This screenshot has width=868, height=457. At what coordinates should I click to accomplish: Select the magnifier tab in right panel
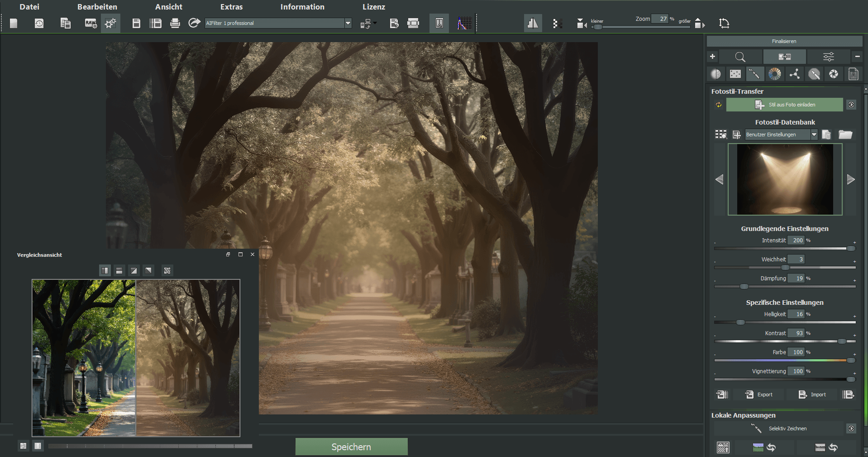[740, 57]
